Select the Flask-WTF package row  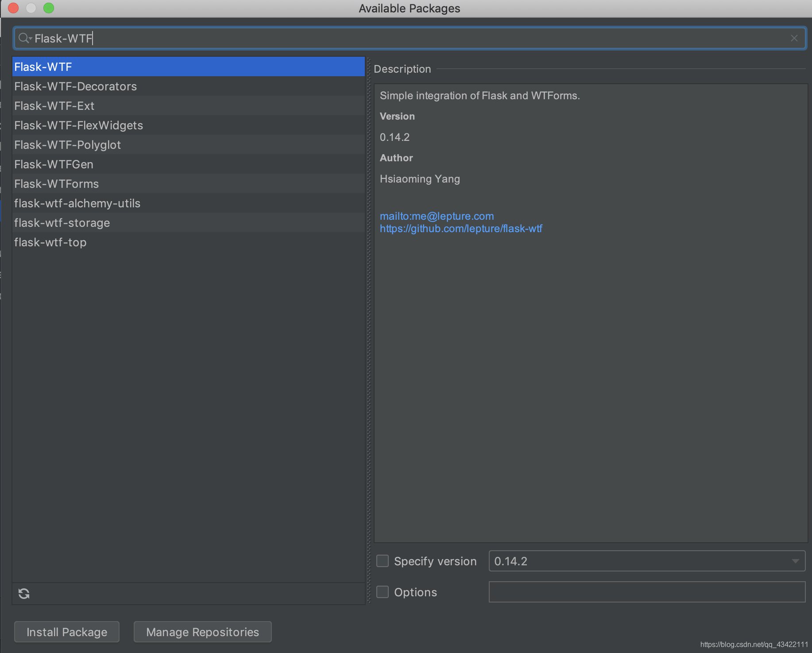(189, 66)
